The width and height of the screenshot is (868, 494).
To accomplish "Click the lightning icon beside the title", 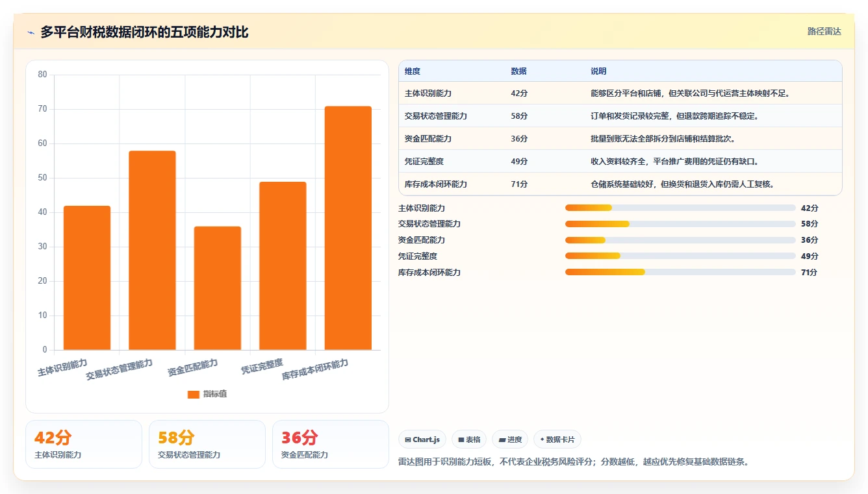I will (x=31, y=32).
